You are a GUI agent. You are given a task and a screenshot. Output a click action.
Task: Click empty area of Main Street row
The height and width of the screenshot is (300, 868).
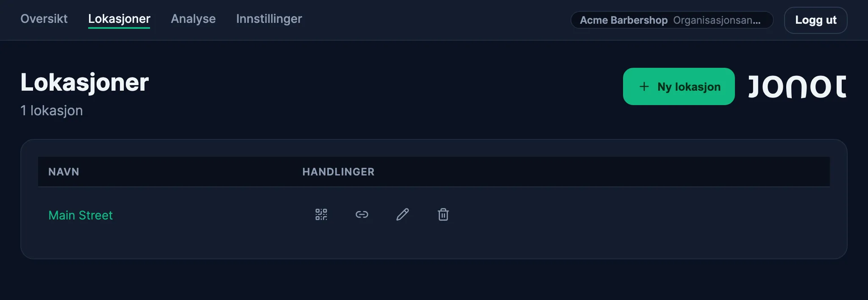coord(636,215)
